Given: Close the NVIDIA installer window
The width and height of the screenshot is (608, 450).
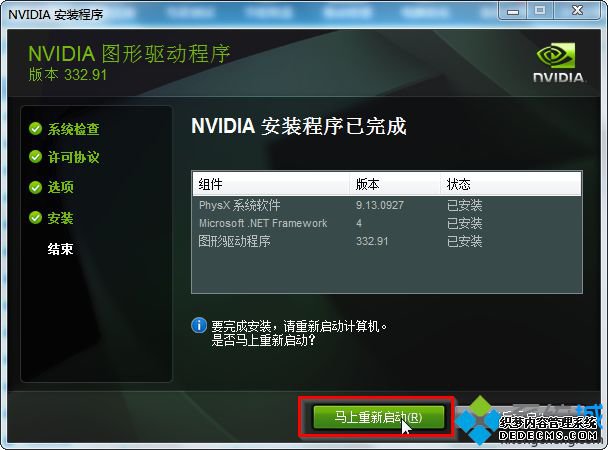Looking at the screenshot, I should [577, 10].
